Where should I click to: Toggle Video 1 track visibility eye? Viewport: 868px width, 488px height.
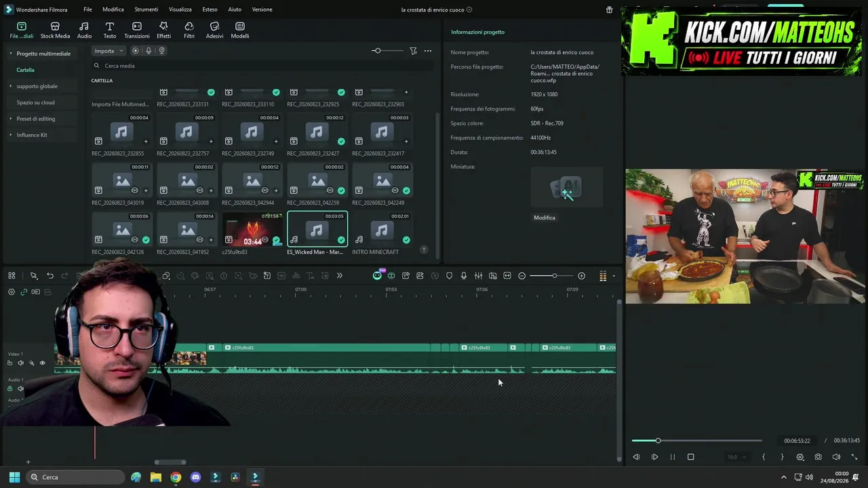42,363
